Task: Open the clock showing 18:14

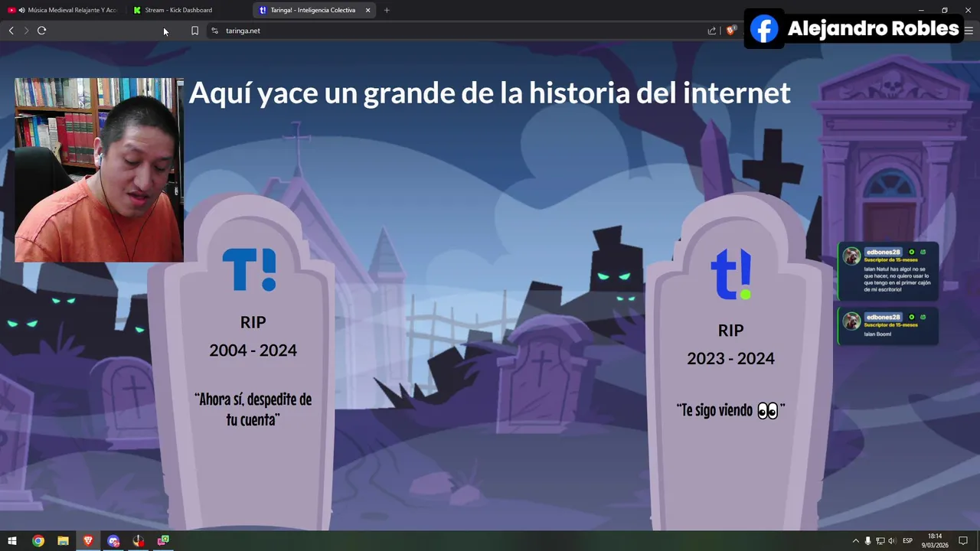Action: 935,541
